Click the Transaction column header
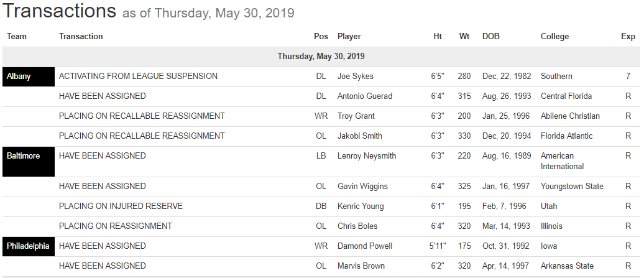This screenshot has height=278, width=644. pyautogui.click(x=81, y=37)
